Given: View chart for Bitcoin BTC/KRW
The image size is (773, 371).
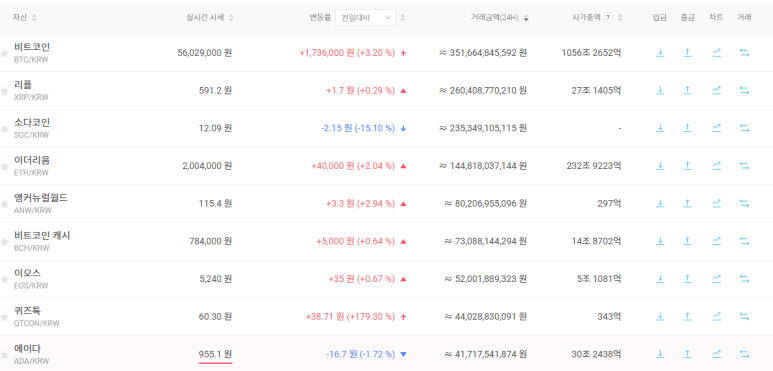Looking at the screenshot, I should pos(716,53).
